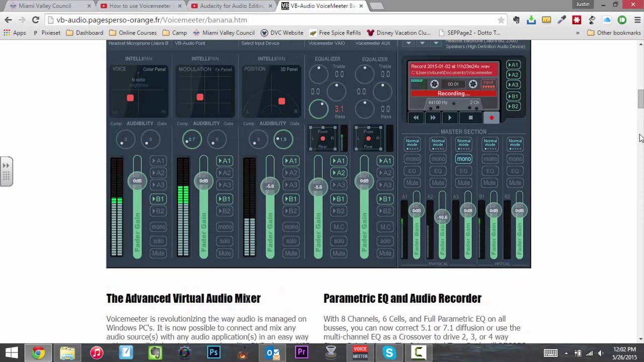644x362 pixels.
Task: Enable EQ on master A1 bus
Action: (412, 171)
